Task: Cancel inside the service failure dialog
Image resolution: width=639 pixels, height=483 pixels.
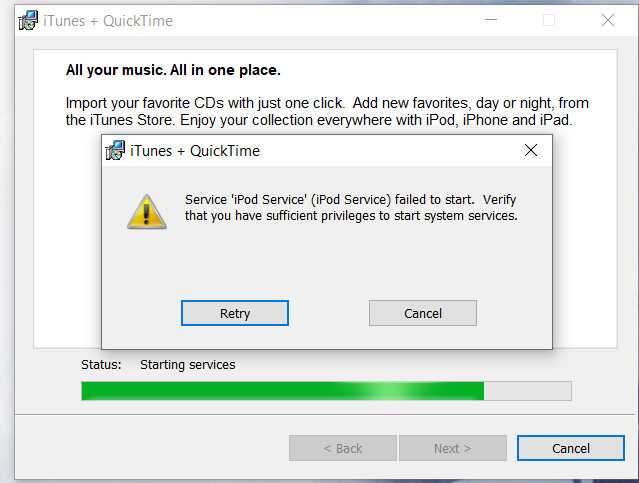Action: (423, 313)
